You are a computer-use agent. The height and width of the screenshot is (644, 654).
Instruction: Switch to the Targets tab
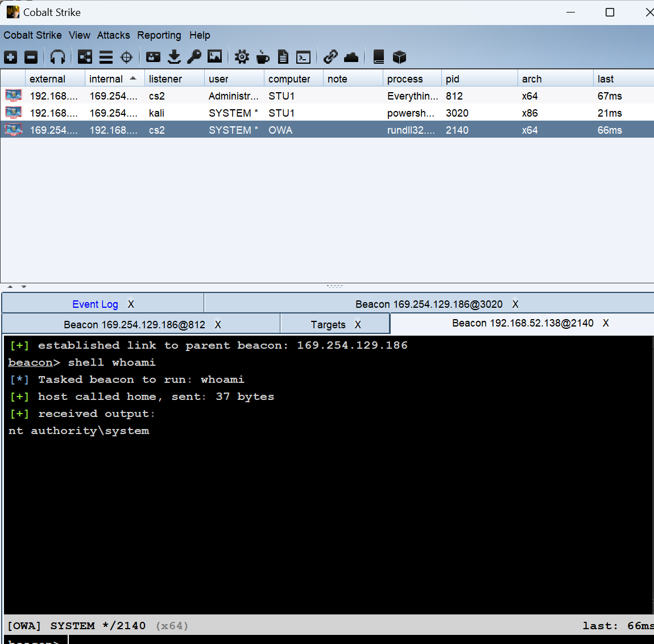(x=328, y=325)
